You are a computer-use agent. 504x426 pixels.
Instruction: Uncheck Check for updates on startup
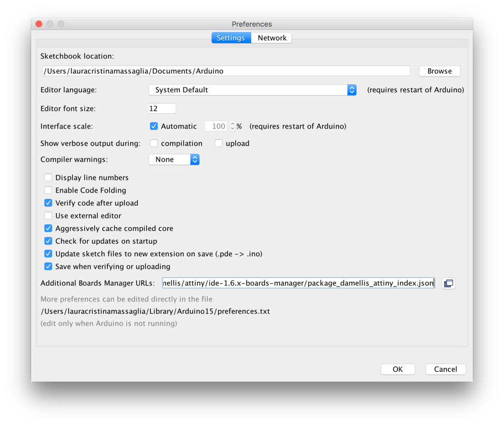48,241
